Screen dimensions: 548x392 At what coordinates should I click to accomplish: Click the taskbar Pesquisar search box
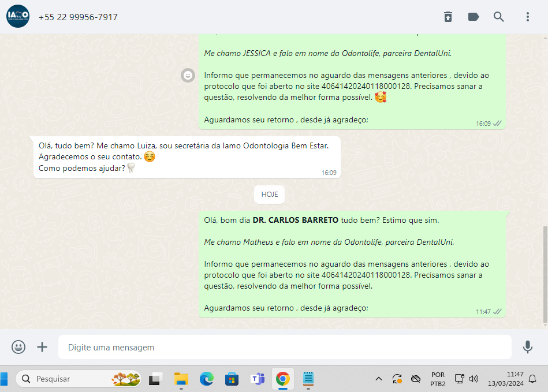pyautogui.click(x=79, y=379)
